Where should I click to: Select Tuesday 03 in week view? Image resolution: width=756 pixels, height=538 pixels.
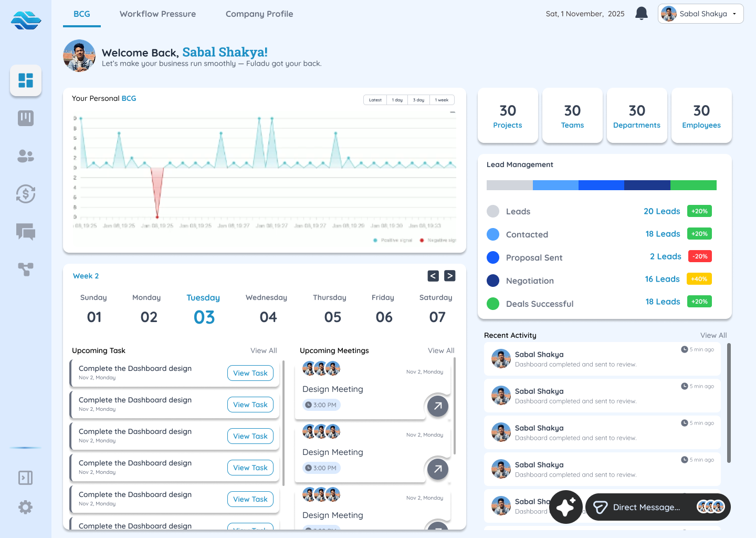[x=204, y=309]
